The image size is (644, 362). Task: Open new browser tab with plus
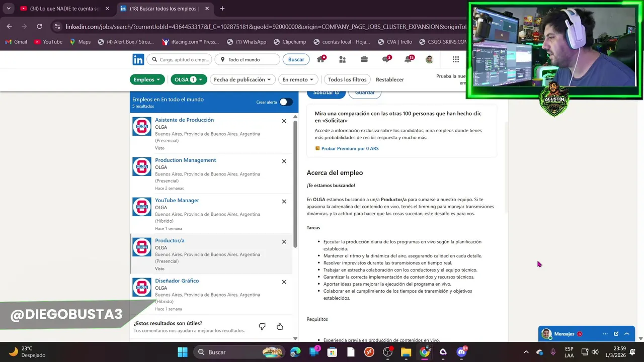click(x=222, y=9)
